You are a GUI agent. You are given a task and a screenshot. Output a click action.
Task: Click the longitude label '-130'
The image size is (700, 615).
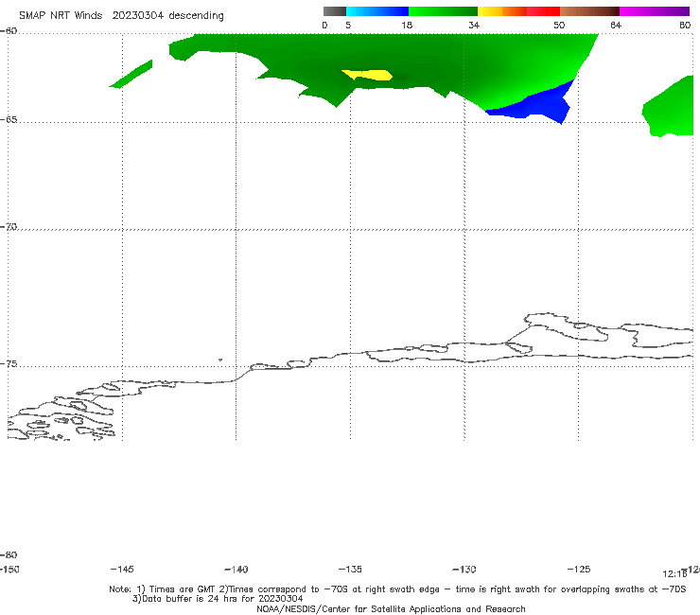tap(464, 569)
